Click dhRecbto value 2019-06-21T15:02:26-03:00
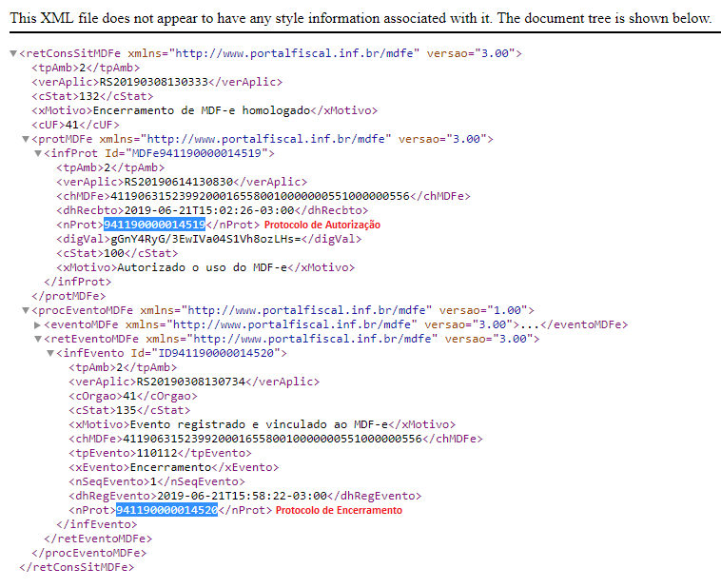Viewport: 721px width, 588px height. pos(209,210)
